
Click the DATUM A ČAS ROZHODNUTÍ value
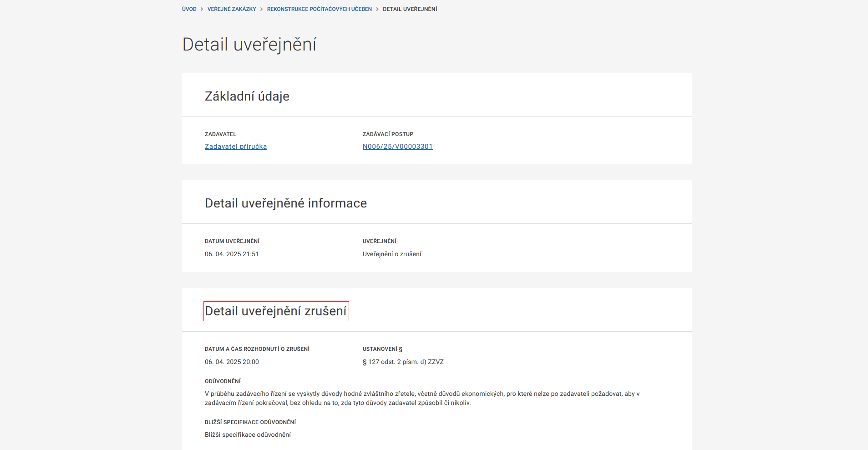click(x=232, y=362)
